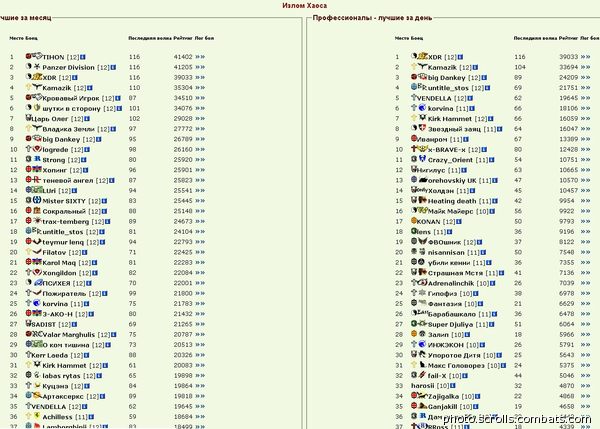Click rating value 12428

568,149
